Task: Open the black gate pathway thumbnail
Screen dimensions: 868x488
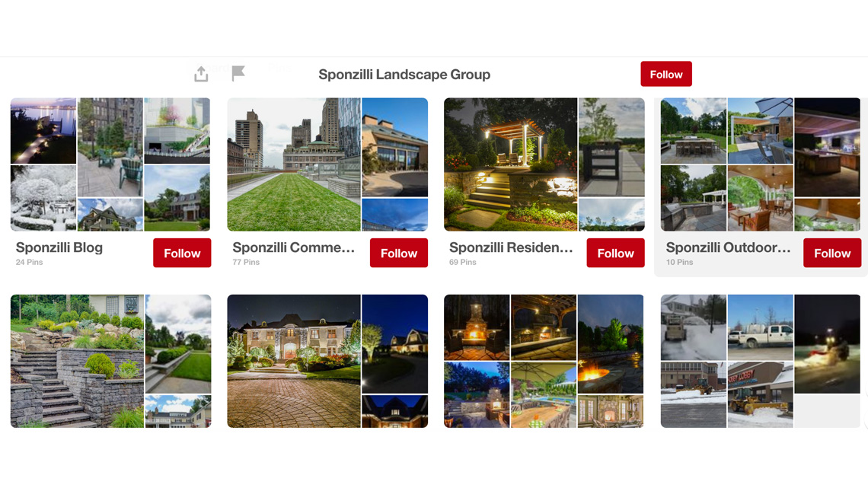Action: [611, 147]
